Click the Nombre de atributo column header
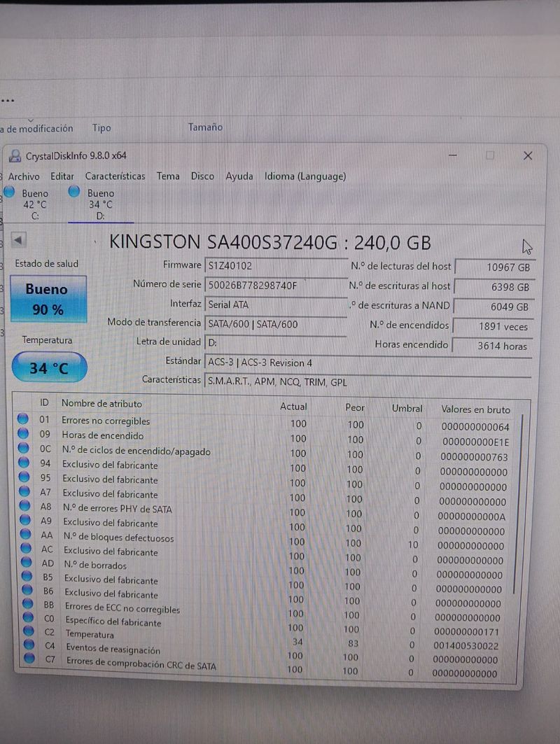560x744 pixels. 101,403
